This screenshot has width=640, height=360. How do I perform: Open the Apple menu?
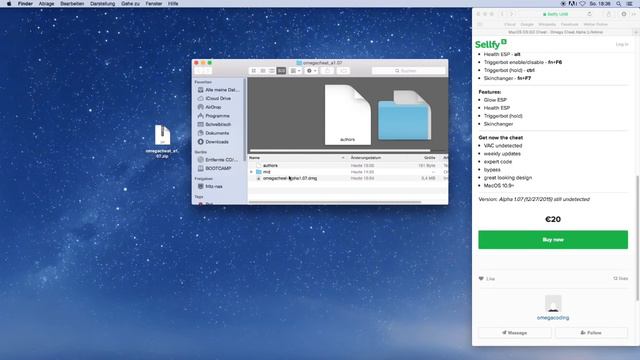9,4
